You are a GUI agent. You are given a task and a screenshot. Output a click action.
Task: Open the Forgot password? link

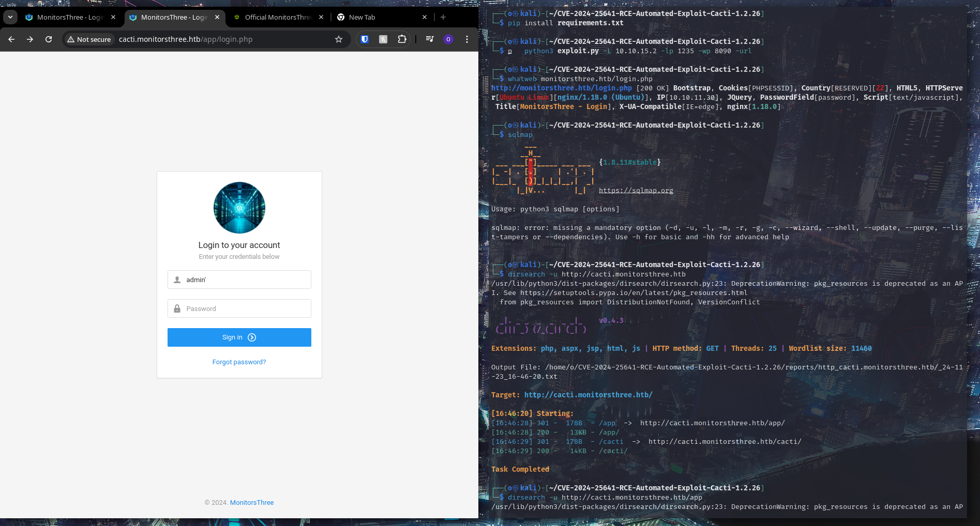point(239,362)
